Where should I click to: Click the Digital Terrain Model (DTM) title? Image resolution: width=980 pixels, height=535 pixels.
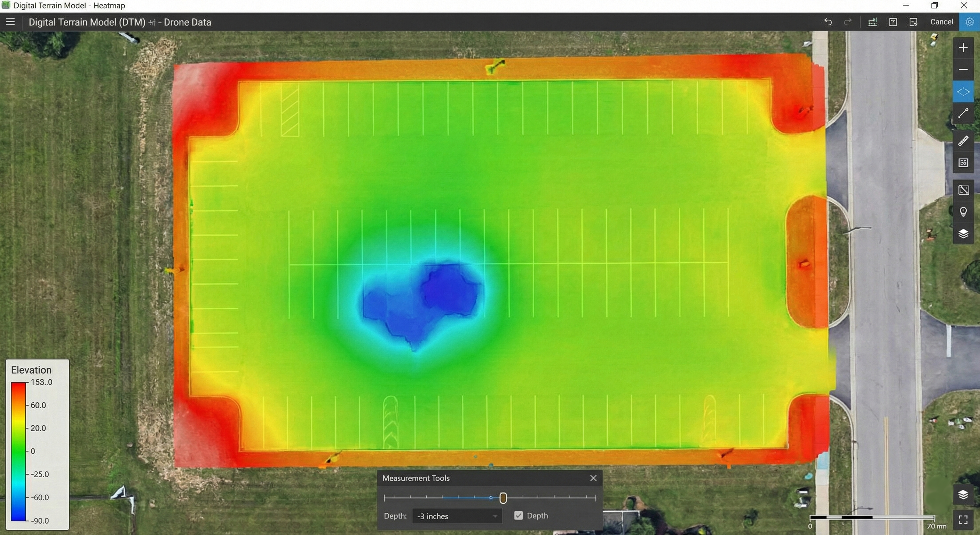pos(87,22)
